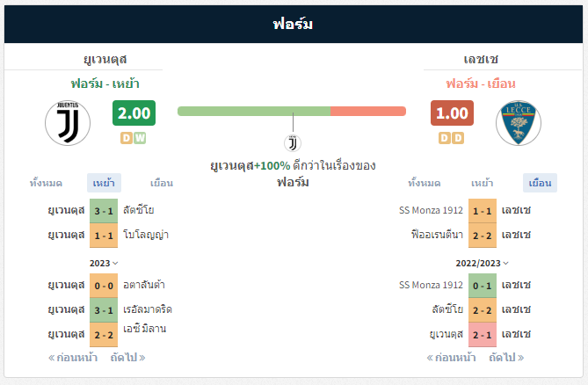Click the green W form badge
The height and width of the screenshot is (385, 588).
140,138
